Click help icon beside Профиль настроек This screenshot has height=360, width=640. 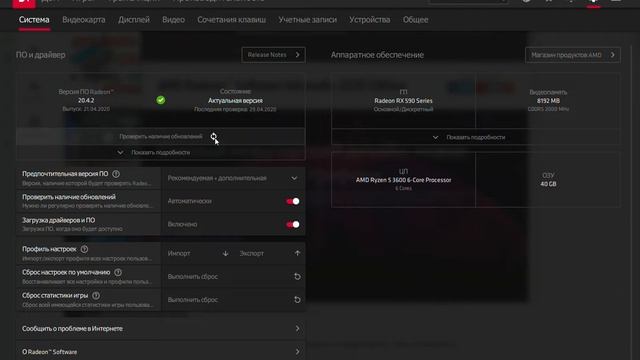[84, 249]
